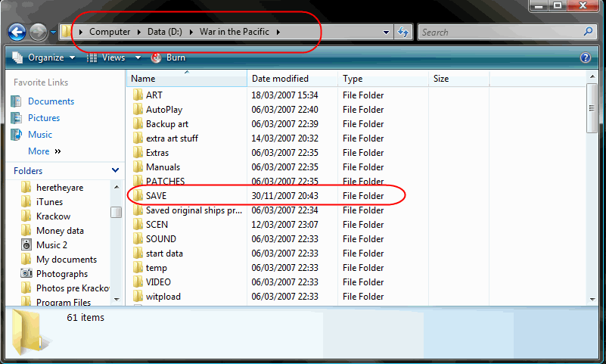Click Folders tree scroll up arrow
Screen dimensions: 606x364
[117, 187]
